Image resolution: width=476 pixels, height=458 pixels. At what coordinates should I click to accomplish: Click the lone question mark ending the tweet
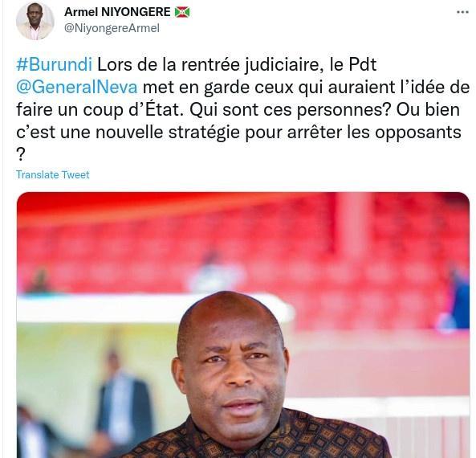point(20,155)
